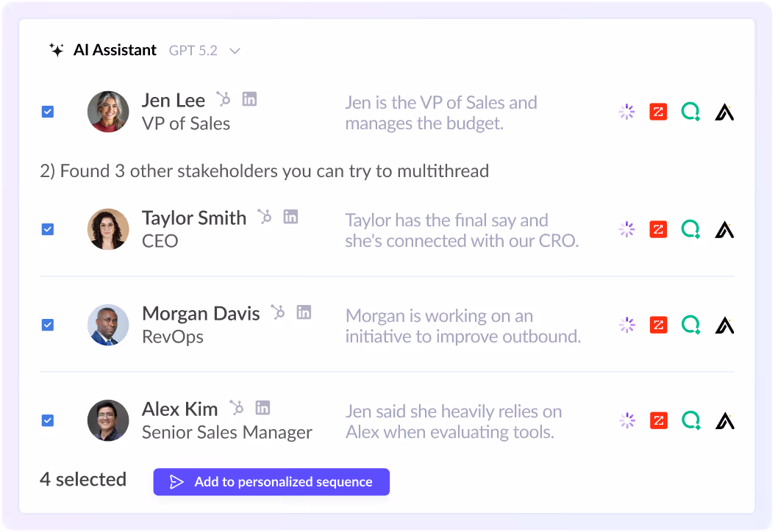This screenshot has height=532, width=775.
Task: Click green Q icon in Taylor Smith row
Action: (x=690, y=229)
